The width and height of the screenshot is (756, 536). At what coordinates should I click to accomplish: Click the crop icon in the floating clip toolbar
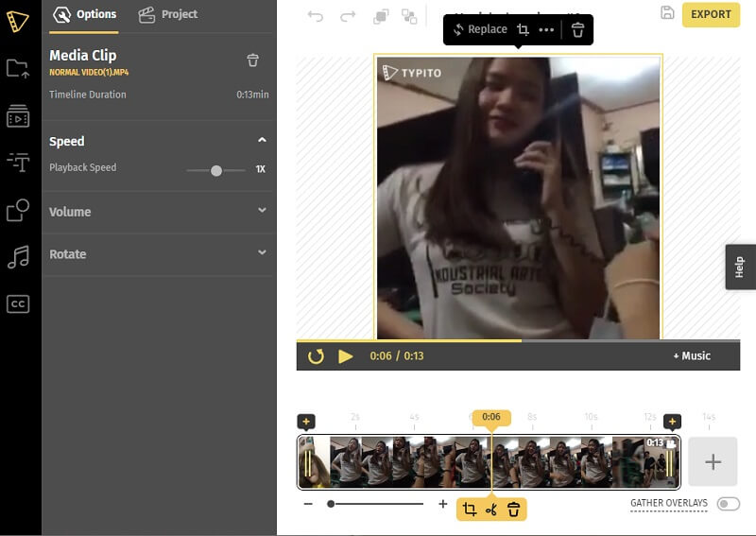tap(523, 29)
